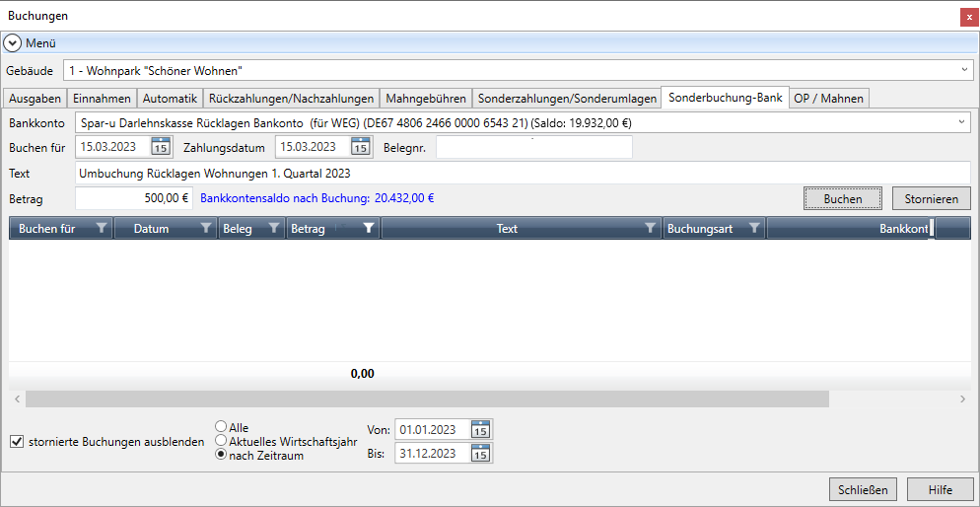
Task: Open calendar picker for Von date
Action: 480,429
